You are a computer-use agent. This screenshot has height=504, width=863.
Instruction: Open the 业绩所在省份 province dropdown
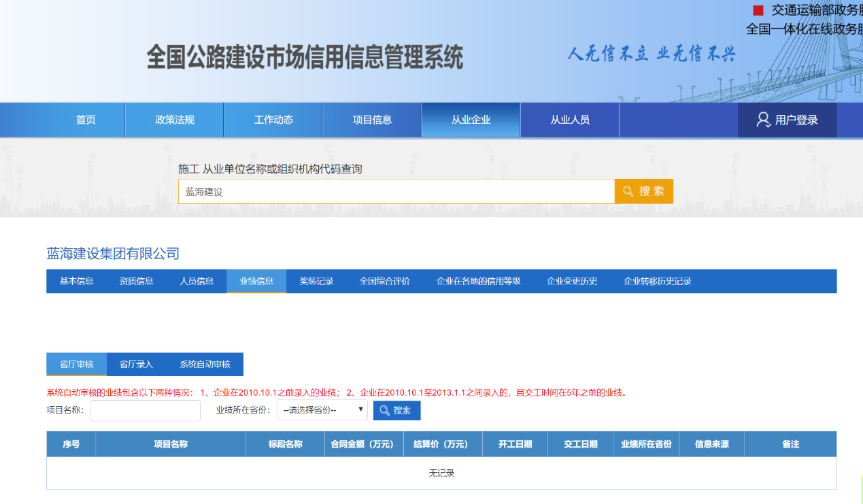(322, 410)
